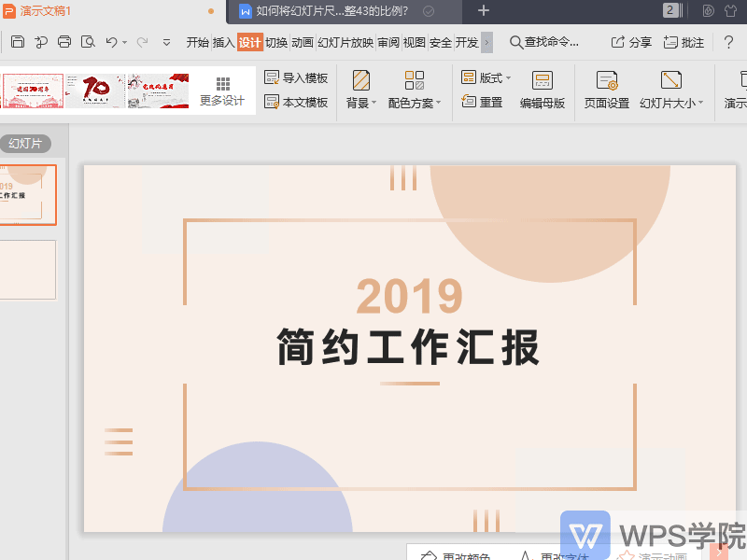Save the presentation using the save icon
The image size is (747, 560).
point(17,42)
